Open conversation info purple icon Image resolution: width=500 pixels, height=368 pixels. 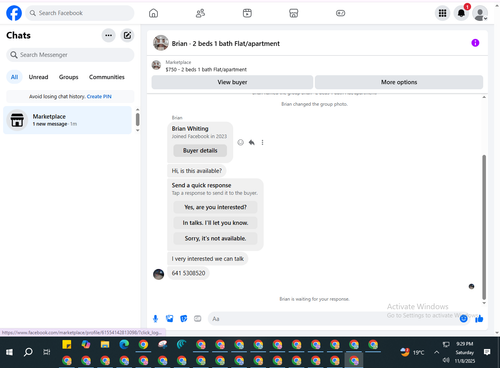475,43
